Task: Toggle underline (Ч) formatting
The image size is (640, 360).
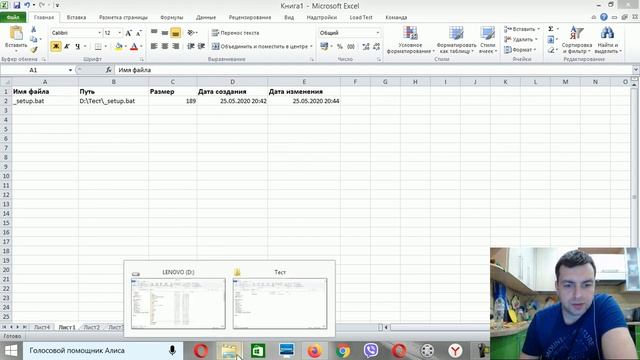Action: pos(78,46)
